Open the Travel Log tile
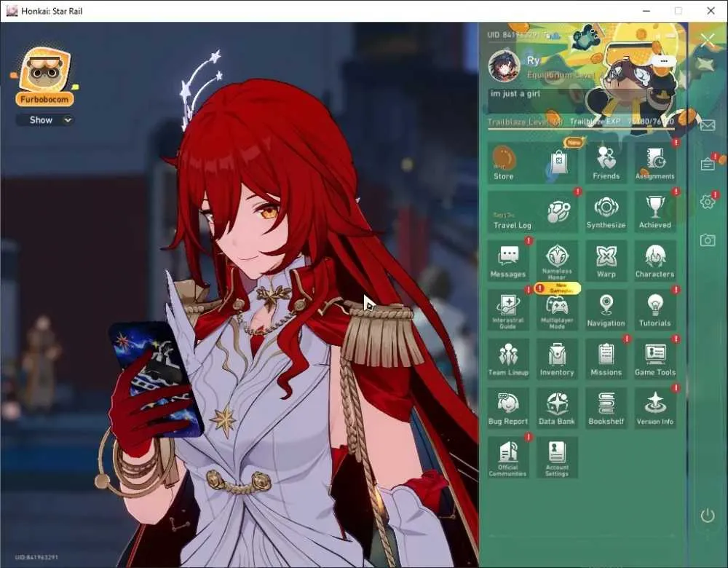Viewport: 728px width, 568px height. 533,212
